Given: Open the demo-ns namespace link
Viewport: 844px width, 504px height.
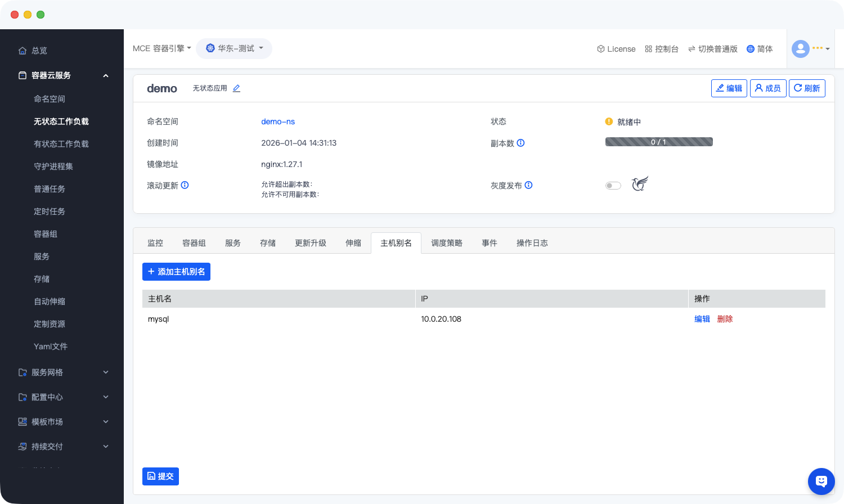Looking at the screenshot, I should point(278,121).
